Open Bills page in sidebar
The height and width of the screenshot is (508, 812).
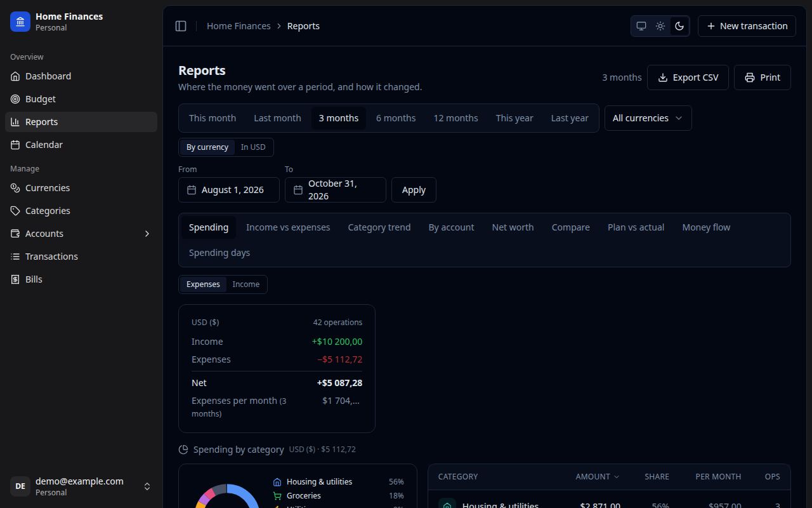[x=81, y=279]
